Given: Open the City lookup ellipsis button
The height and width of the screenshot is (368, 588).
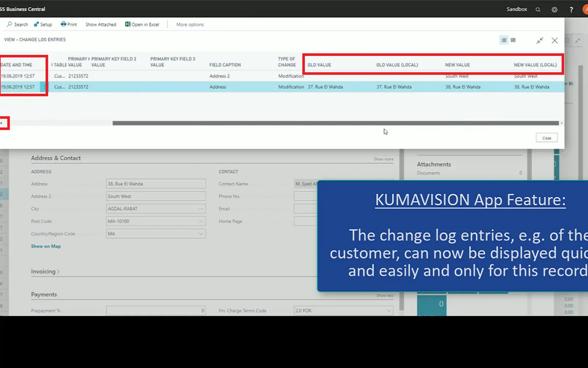Looking at the screenshot, I should click(x=201, y=209).
